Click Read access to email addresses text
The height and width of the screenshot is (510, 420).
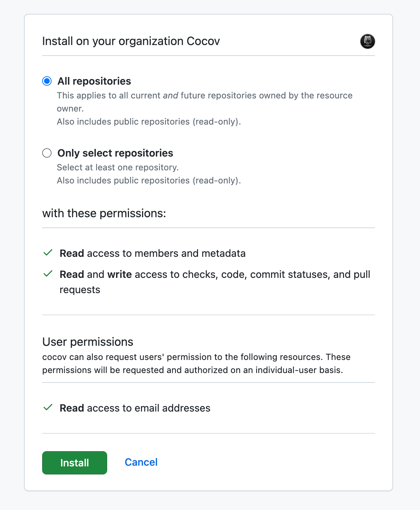[x=135, y=408]
